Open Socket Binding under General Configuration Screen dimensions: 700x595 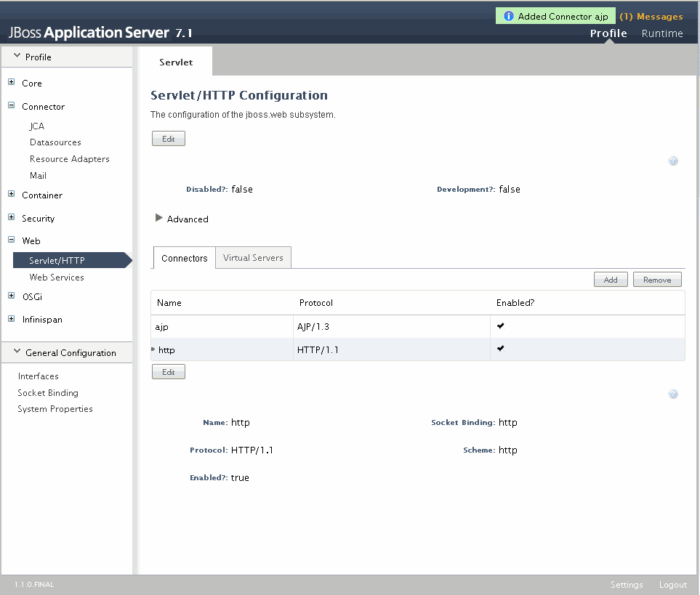[48, 392]
